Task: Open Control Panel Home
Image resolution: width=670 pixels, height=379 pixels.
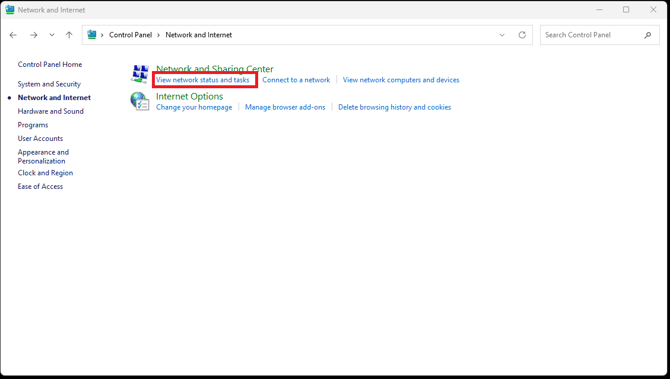Action: tap(50, 65)
